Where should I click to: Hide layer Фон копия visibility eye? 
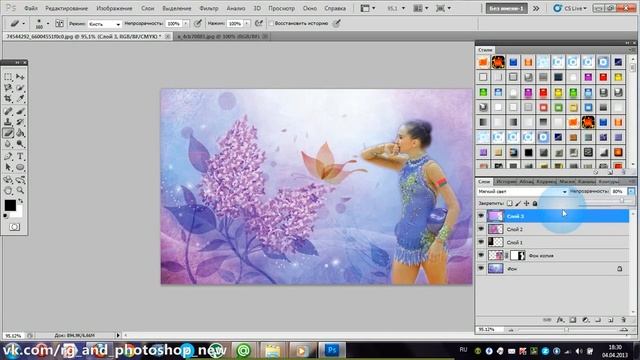481,255
